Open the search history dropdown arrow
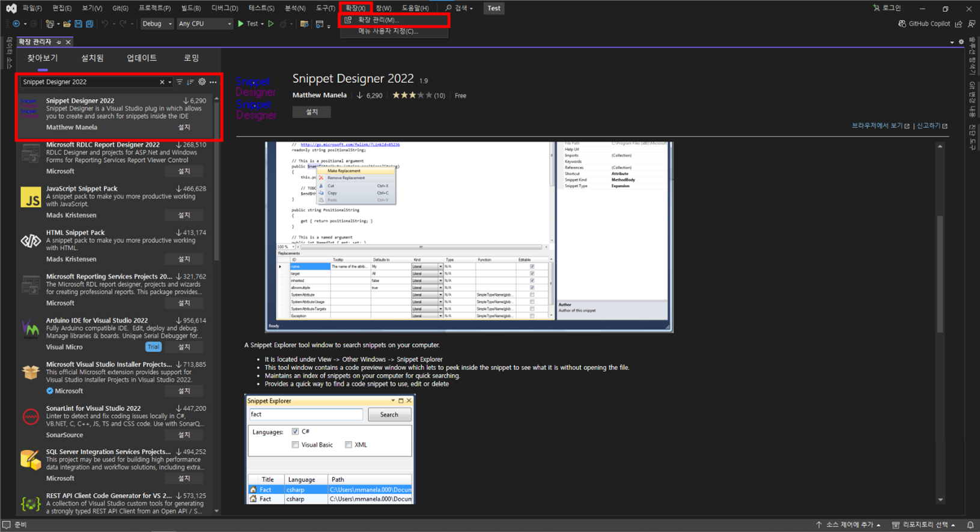Screen dimensions: 980x532 (170, 82)
